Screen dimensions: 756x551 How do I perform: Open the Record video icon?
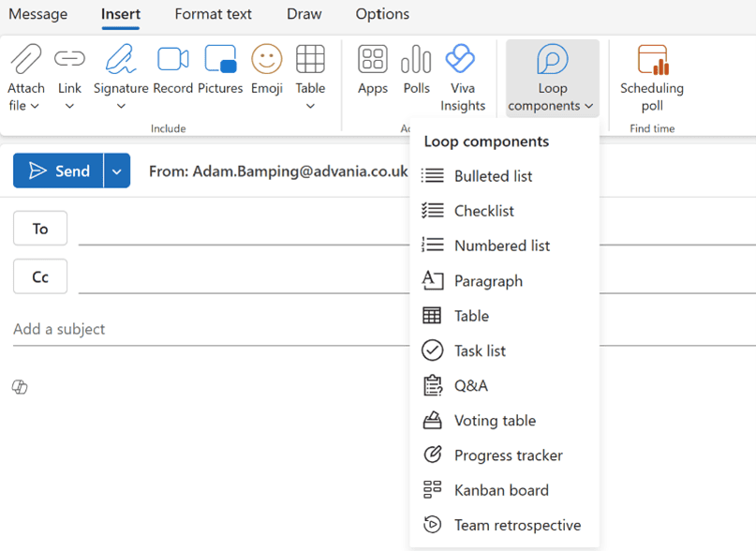(172, 59)
